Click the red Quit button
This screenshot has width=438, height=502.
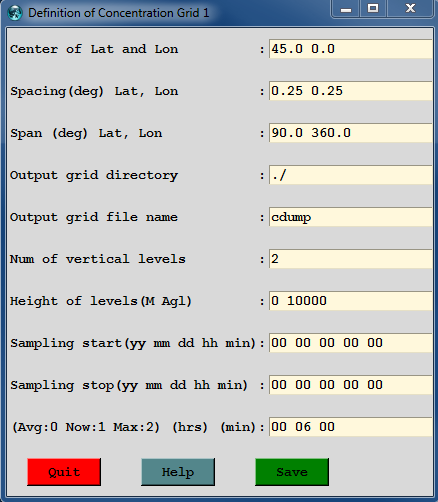[64, 472]
